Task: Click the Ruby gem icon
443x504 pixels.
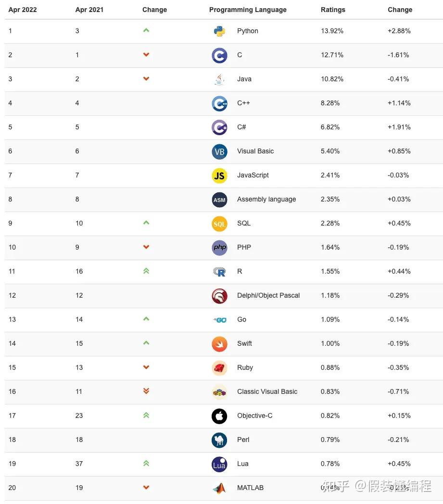Action: [x=219, y=368]
